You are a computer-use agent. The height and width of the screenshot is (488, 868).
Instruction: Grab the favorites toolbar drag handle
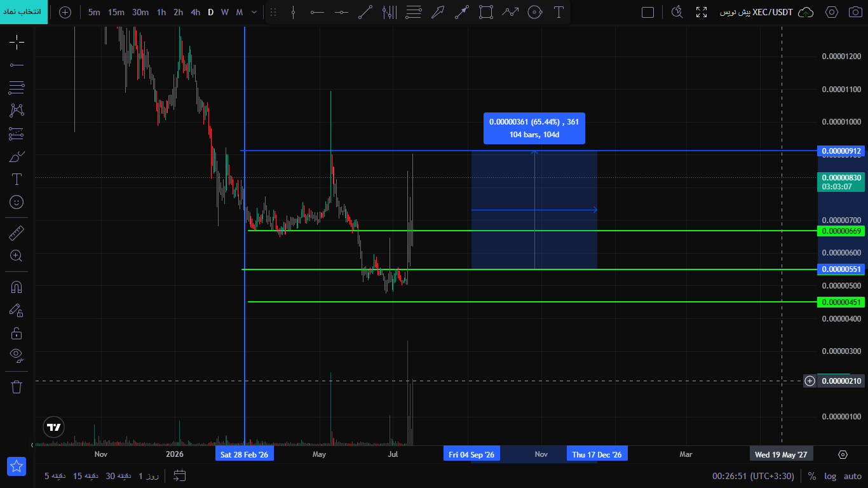pos(273,12)
